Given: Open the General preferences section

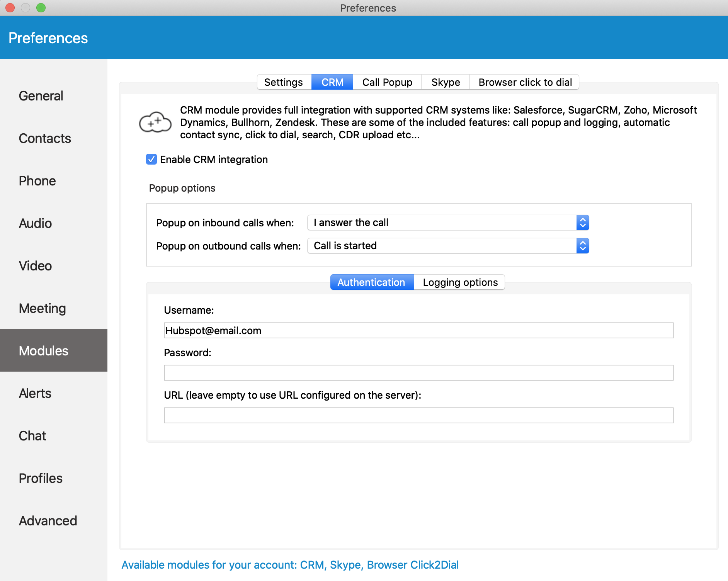Looking at the screenshot, I should [41, 96].
